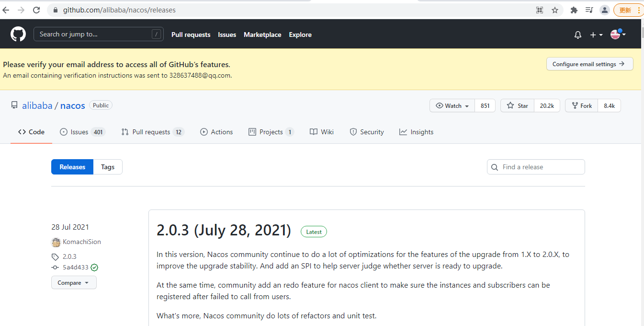Click Configure email settings button
This screenshot has height=326, width=644.
tap(589, 64)
